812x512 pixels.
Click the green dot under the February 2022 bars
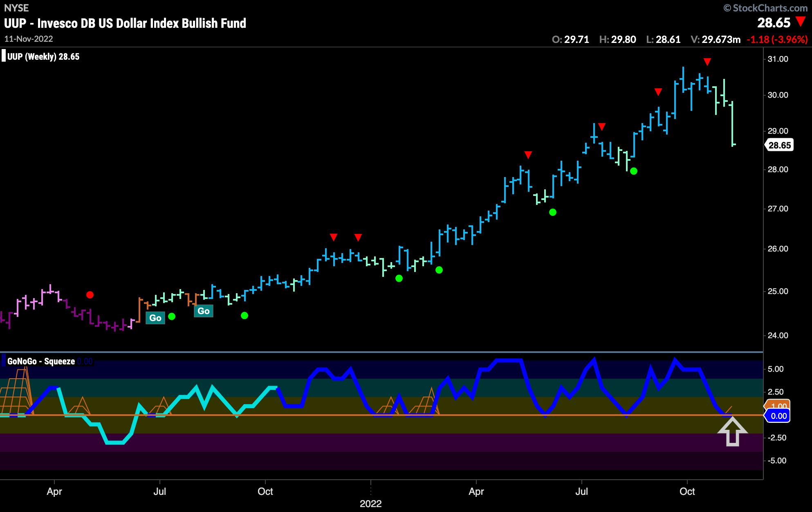(x=439, y=270)
